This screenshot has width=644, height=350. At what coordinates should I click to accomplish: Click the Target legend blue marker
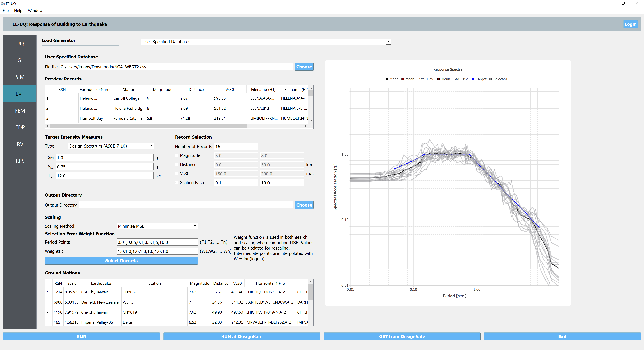(473, 79)
